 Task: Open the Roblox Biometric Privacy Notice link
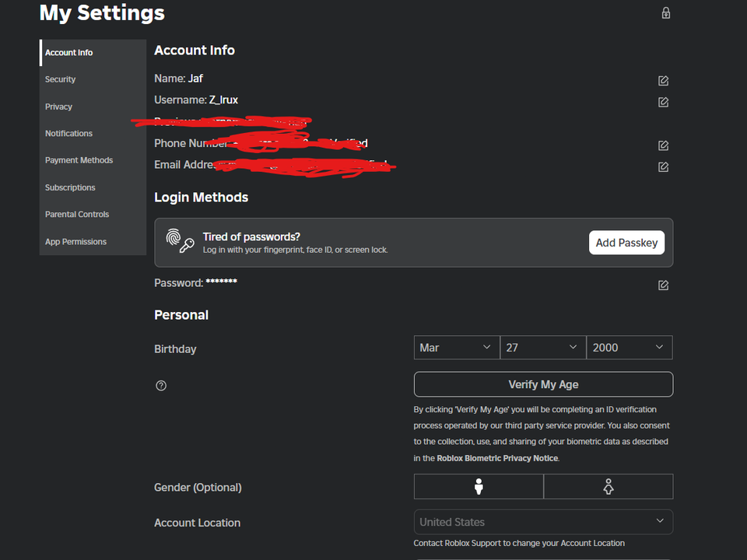point(497,457)
